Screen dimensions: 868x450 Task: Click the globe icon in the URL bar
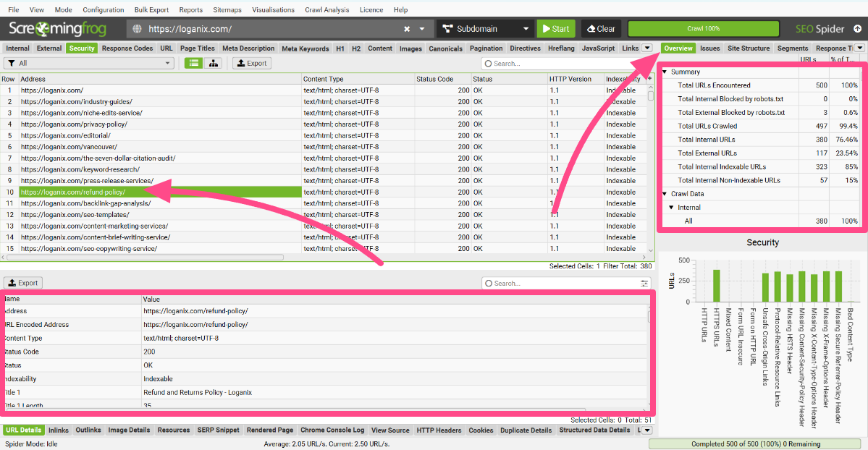coord(137,29)
